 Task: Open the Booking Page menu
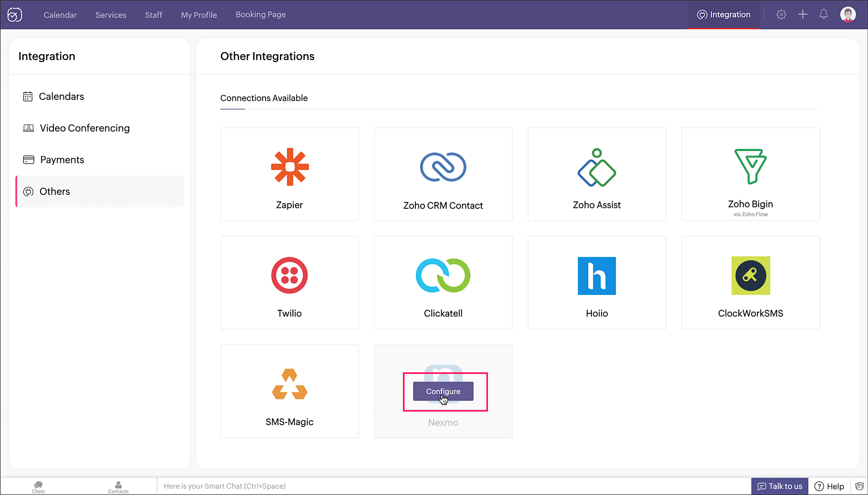[260, 14]
